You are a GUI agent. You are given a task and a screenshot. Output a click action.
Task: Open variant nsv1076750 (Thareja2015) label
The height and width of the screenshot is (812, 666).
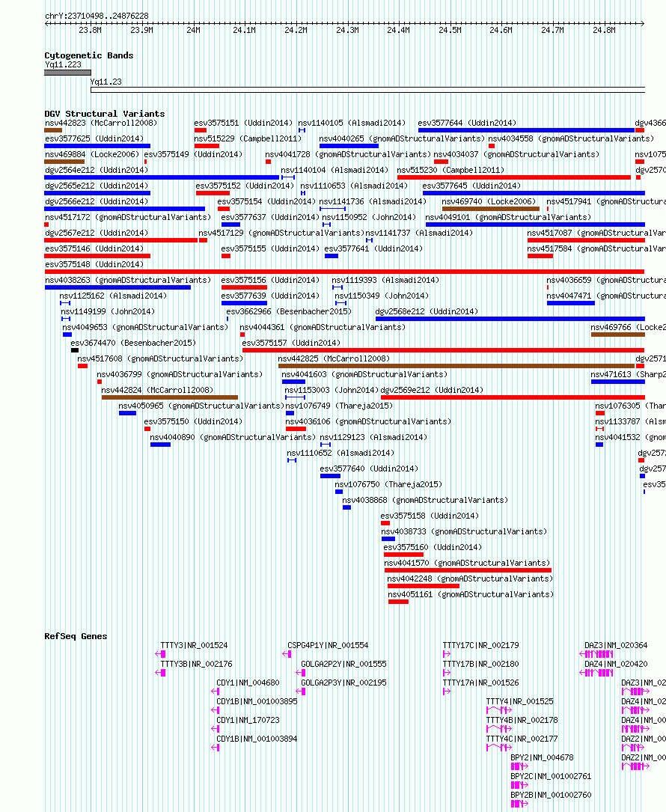tap(388, 484)
